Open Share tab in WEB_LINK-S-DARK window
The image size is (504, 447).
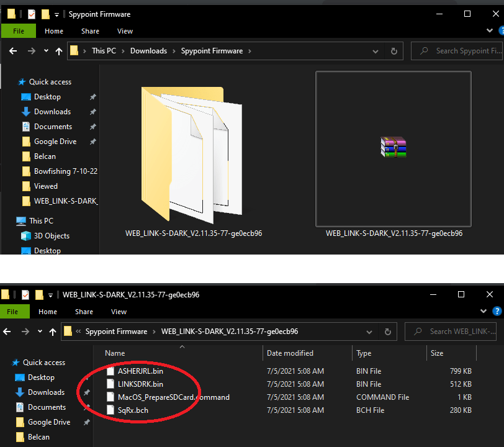tap(84, 312)
